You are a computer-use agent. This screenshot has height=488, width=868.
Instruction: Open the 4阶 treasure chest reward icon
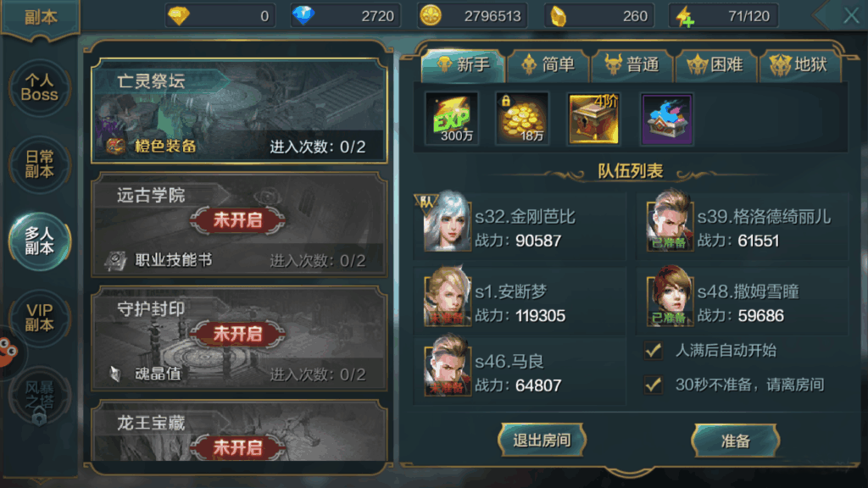pyautogui.click(x=594, y=119)
